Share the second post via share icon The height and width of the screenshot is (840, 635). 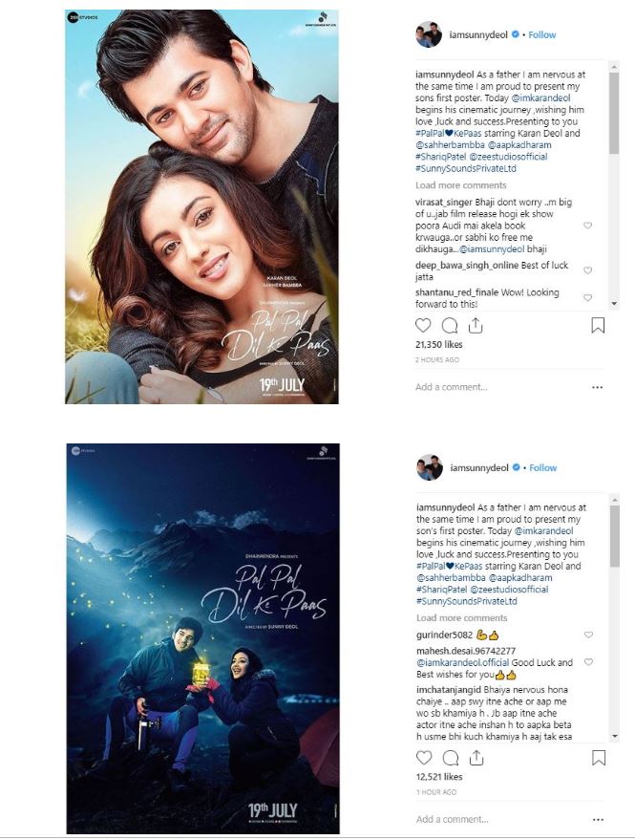pyautogui.click(x=476, y=758)
